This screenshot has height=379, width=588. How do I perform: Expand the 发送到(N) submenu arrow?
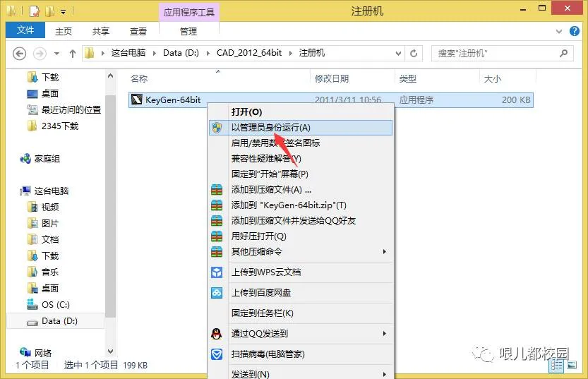(x=385, y=374)
